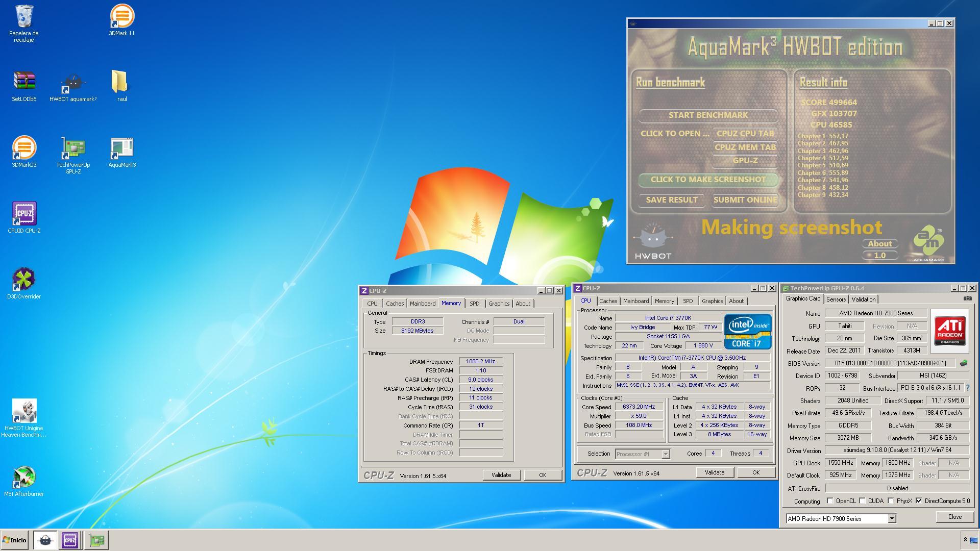Open the 3DMark 11 desktop shortcut

[x=121, y=20]
